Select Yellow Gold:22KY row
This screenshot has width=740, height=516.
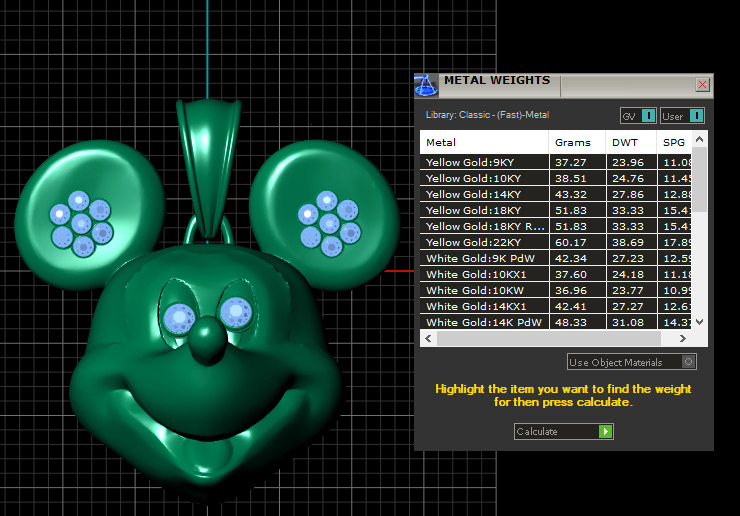pos(555,242)
